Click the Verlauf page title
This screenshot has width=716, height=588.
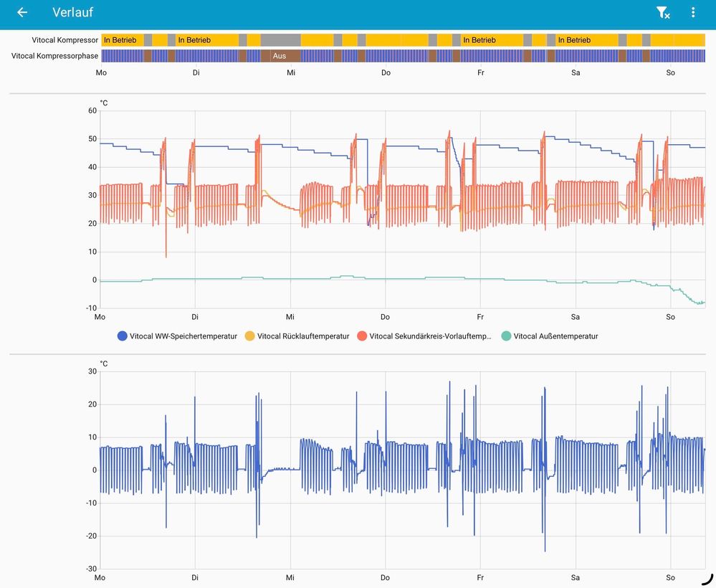(72, 12)
